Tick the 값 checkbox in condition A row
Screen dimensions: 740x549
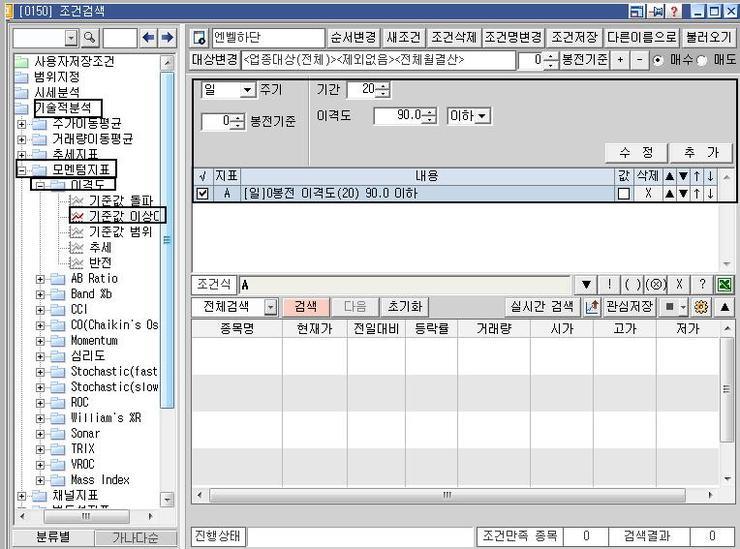coord(623,194)
